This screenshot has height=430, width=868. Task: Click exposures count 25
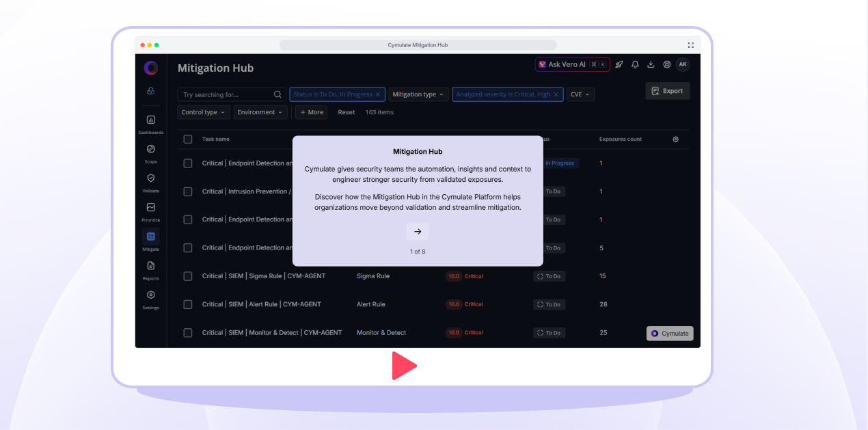(603, 333)
